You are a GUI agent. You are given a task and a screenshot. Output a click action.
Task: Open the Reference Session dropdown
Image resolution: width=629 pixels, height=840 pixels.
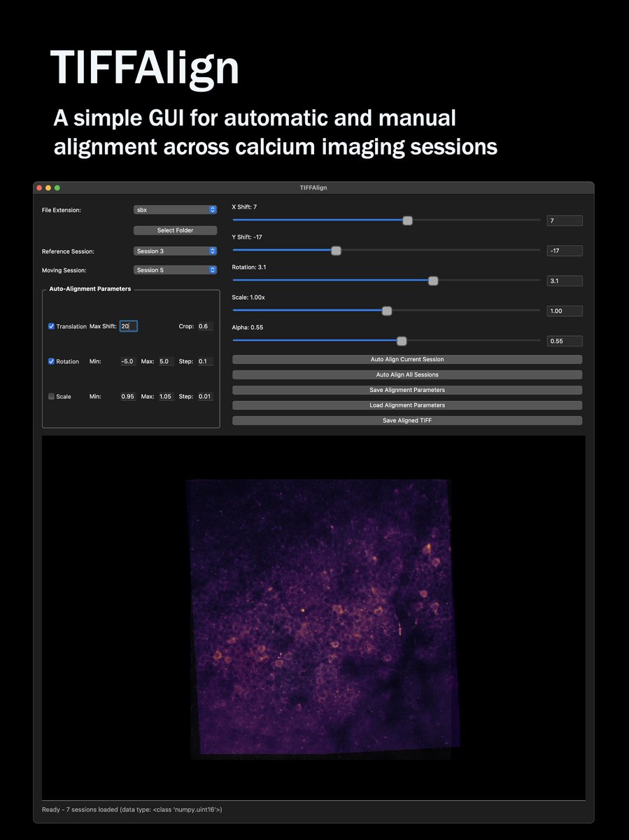pos(175,251)
